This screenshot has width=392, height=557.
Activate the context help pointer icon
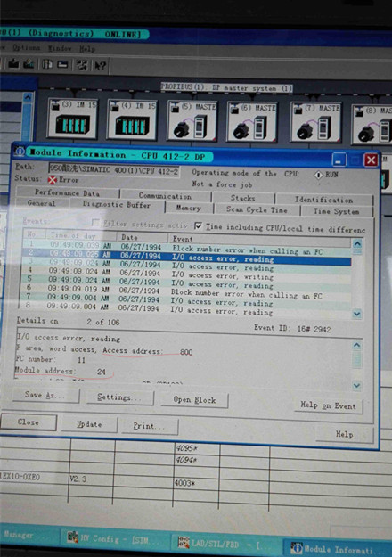tap(100, 66)
